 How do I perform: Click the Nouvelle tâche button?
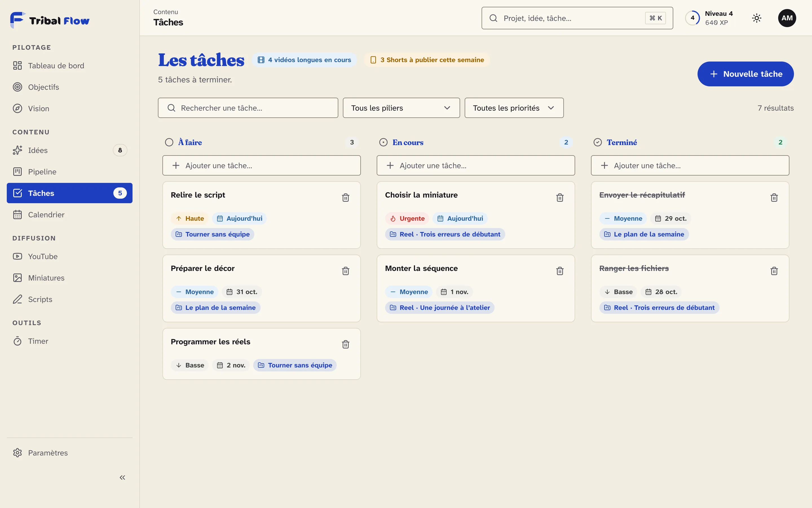click(x=745, y=74)
